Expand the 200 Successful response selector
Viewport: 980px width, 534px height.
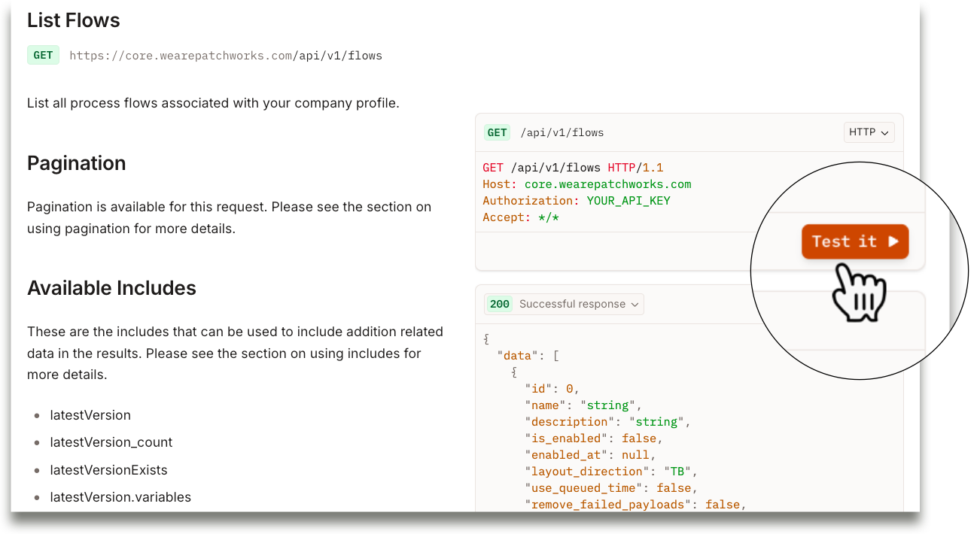[x=564, y=304]
